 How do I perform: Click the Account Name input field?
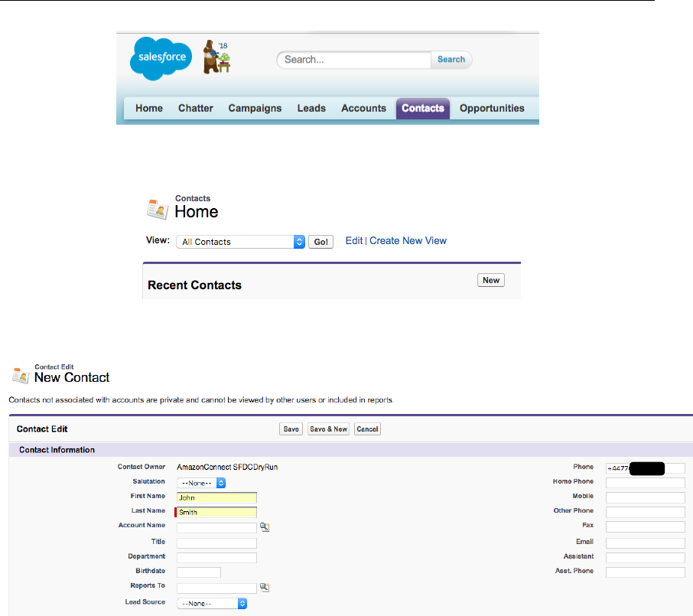[x=216, y=527]
